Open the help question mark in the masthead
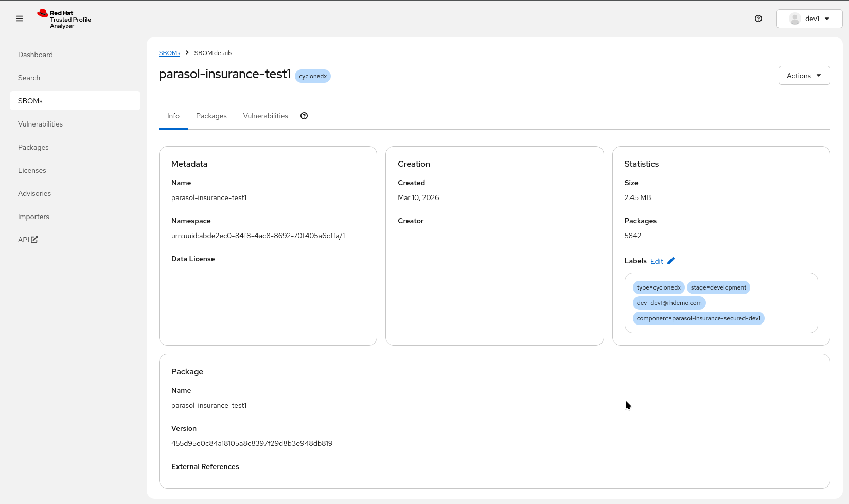This screenshot has height=504, width=849. coord(758,19)
